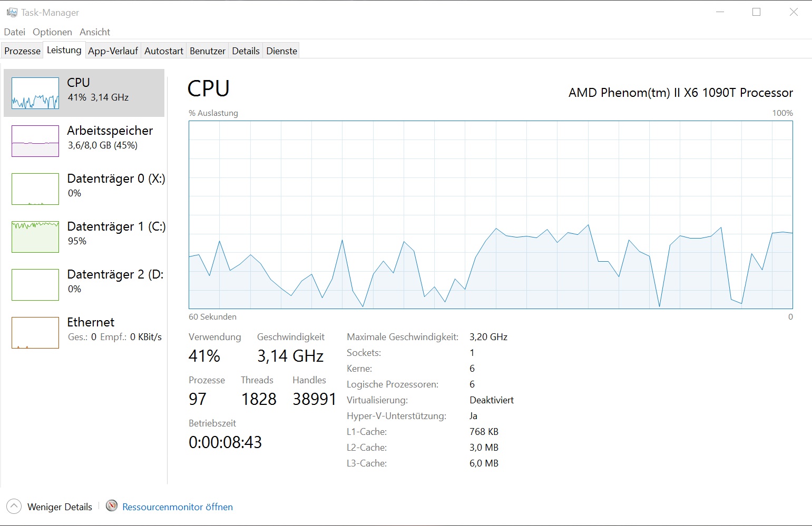This screenshot has height=526, width=812.
Task: Open the Arbeitsspeicher memory graph thumbnail
Action: click(x=35, y=141)
